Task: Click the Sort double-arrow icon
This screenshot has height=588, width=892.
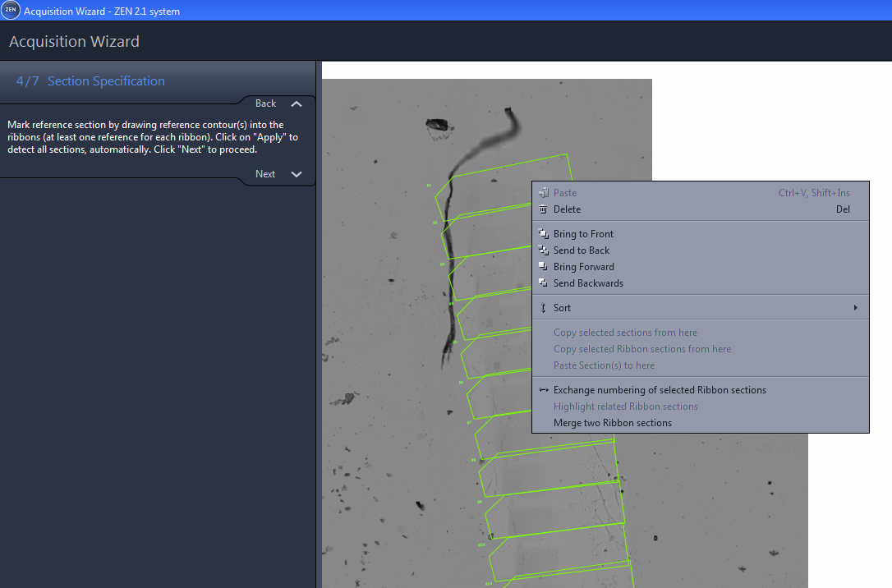Action: [543, 307]
